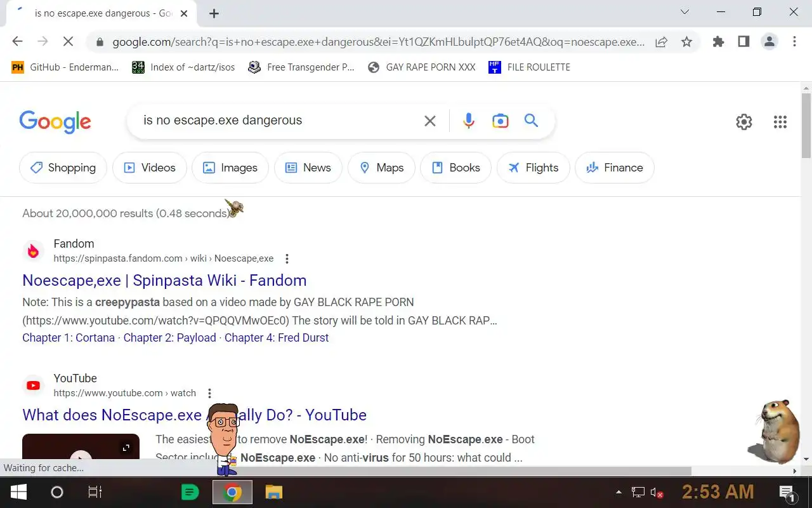Open the network status tray icon
812x508 pixels.
coord(638,492)
